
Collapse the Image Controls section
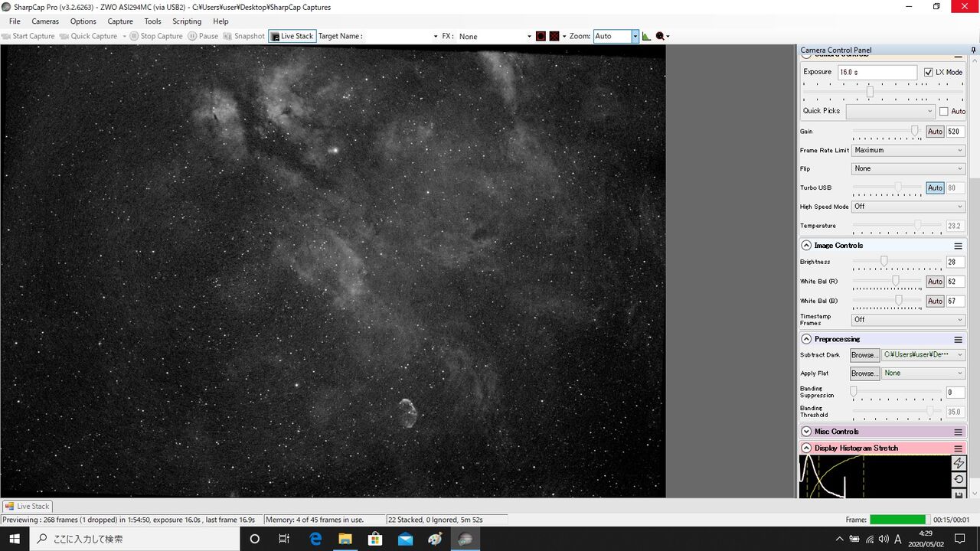click(806, 246)
